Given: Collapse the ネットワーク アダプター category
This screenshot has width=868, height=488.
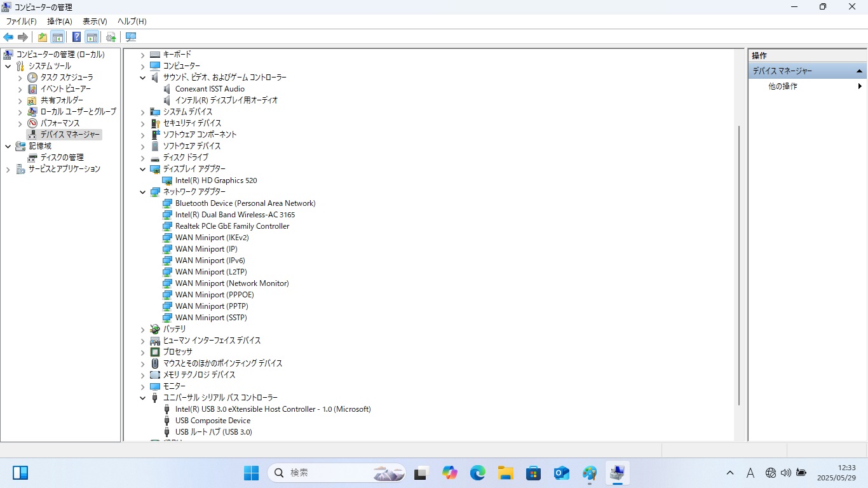Looking at the screenshot, I should click(x=143, y=192).
